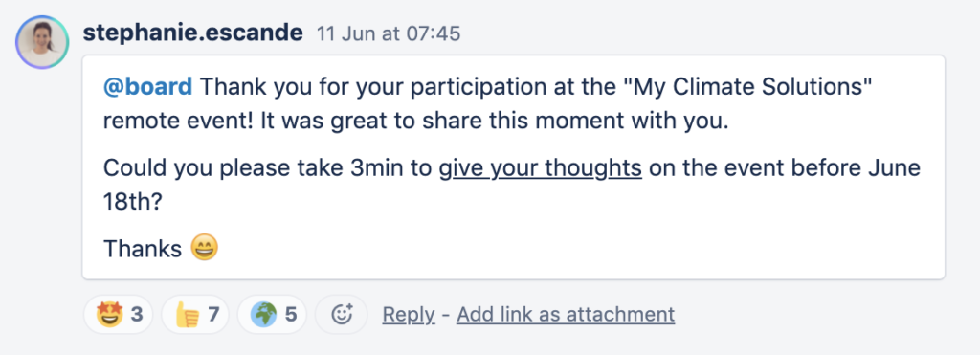The height and width of the screenshot is (355, 980).
Task: Click the grinning emoji after Thanks
Action: click(x=205, y=246)
